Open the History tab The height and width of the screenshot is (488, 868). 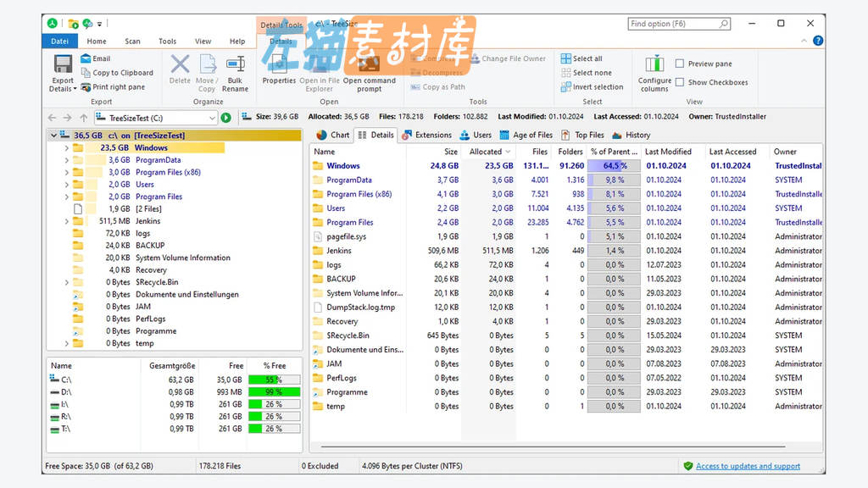(x=631, y=135)
